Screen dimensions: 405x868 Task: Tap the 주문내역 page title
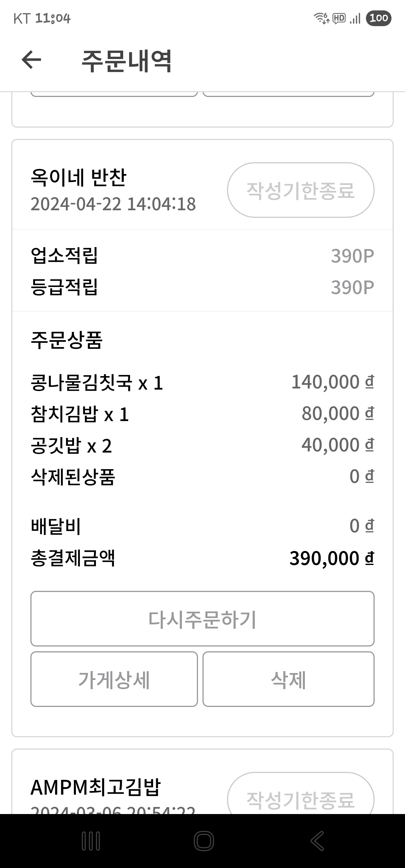[x=127, y=61]
